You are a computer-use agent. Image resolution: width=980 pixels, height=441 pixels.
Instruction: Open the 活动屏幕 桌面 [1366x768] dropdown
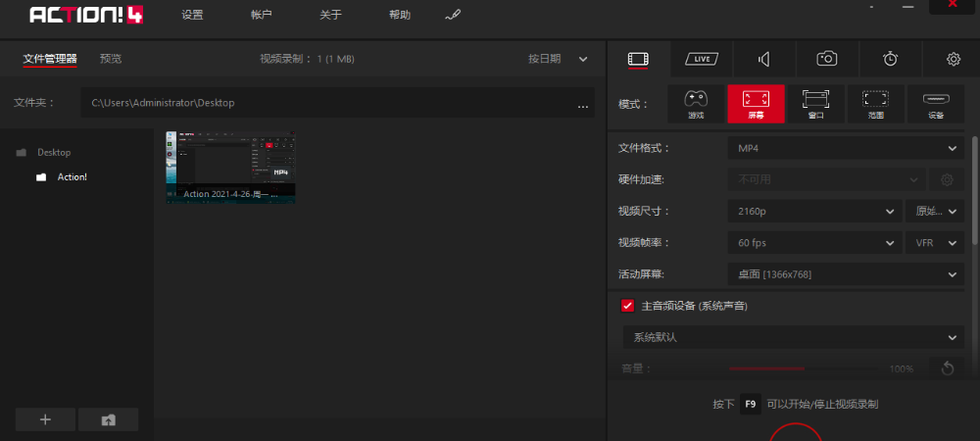pyautogui.click(x=846, y=274)
